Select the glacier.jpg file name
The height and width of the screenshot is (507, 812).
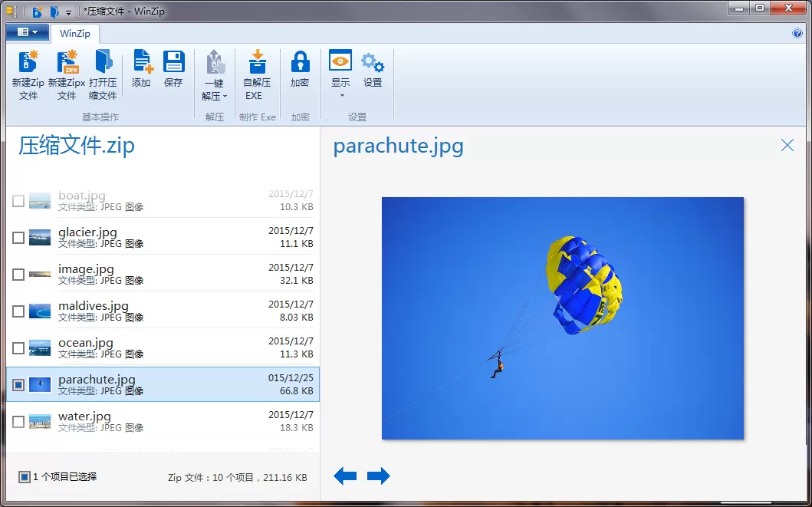point(87,232)
